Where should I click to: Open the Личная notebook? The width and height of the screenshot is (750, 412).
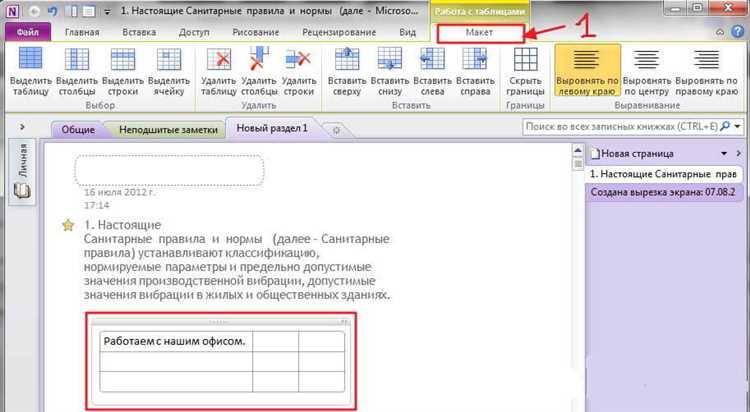(22, 171)
